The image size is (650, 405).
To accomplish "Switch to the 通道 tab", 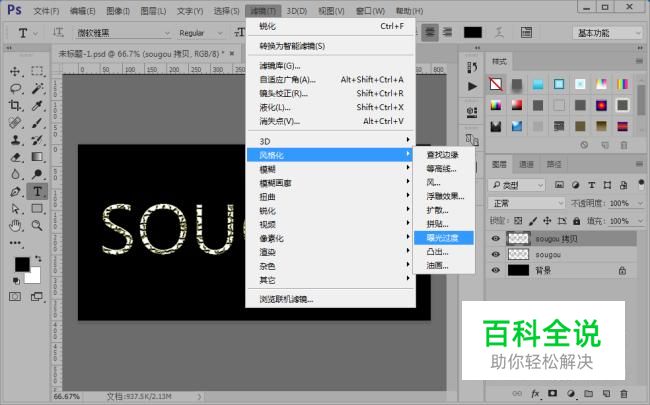I will pos(526,165).
